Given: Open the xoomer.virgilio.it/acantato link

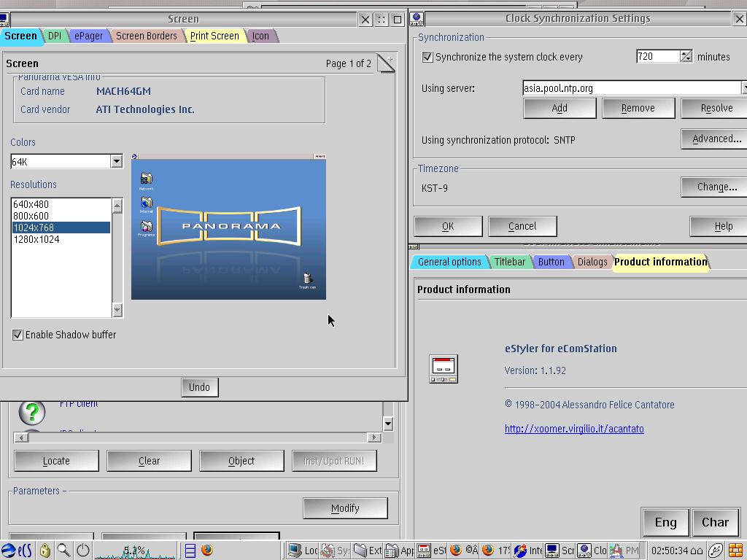Looking at the screenshot, I should pos(574,429).
